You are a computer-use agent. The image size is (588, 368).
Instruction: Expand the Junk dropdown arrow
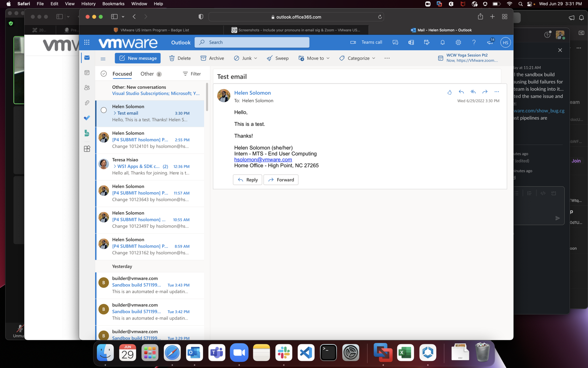(256, 58)
